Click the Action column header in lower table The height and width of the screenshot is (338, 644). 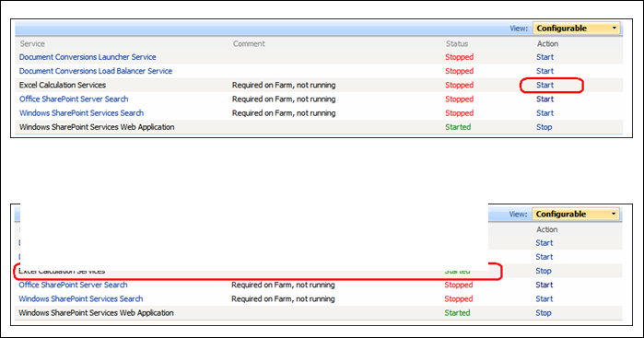point(546,229)
